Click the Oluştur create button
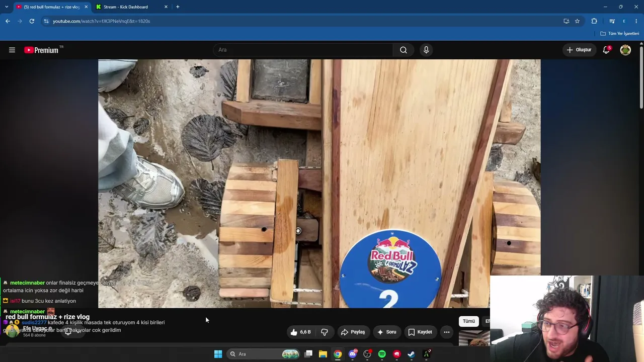Viewport: 644px width, 362px height. [x=579, y=50]
